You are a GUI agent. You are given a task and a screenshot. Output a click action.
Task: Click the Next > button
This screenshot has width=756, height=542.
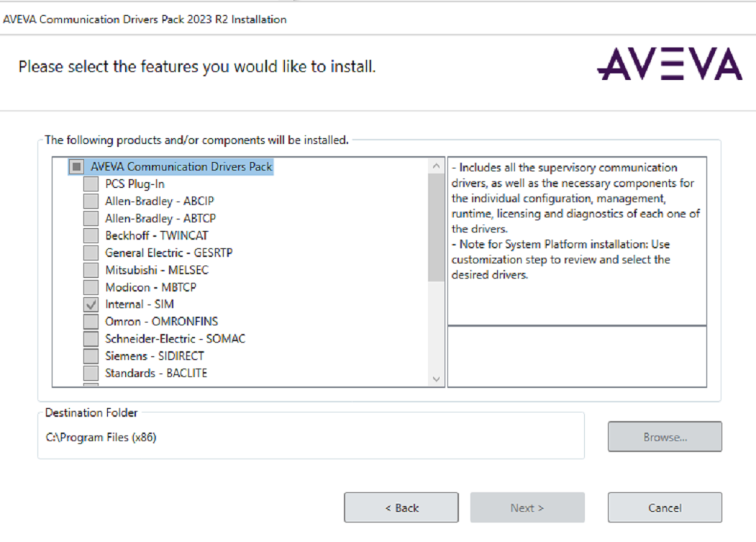pyautogui.click(x=527, y=507)
